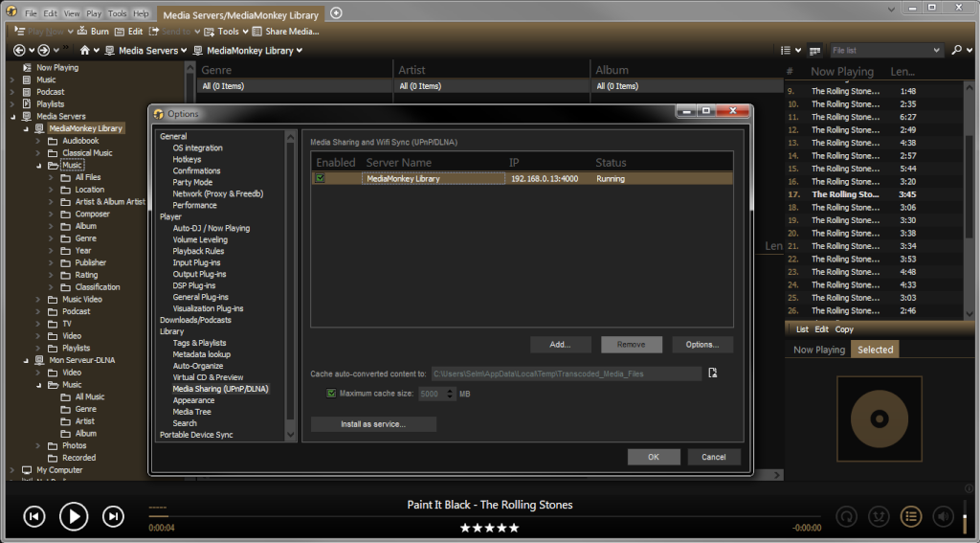Click the magnifier search icon
This screenshot has width=980, height=543.
point(956,50)
